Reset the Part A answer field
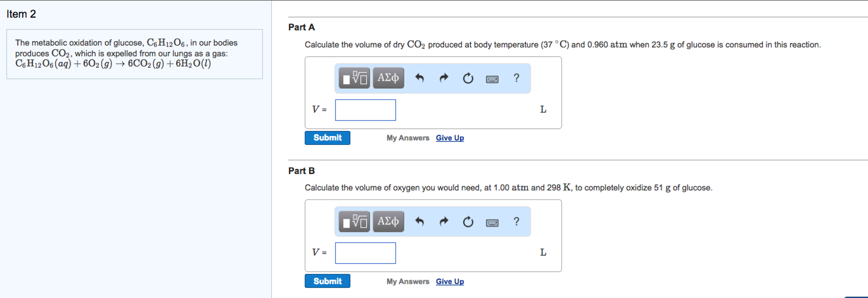The image size is (868, 298). pos(468,78)
